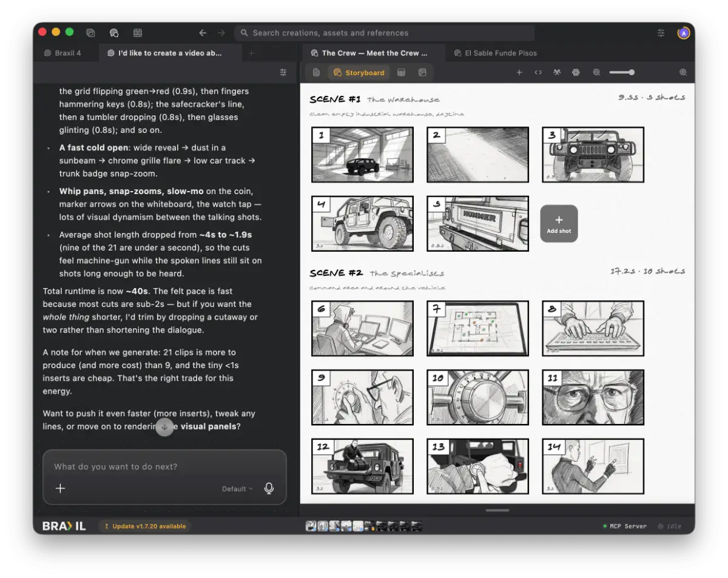Focus the search creations field
Viewport: 728px width, 578px height.
pos(385,33)
